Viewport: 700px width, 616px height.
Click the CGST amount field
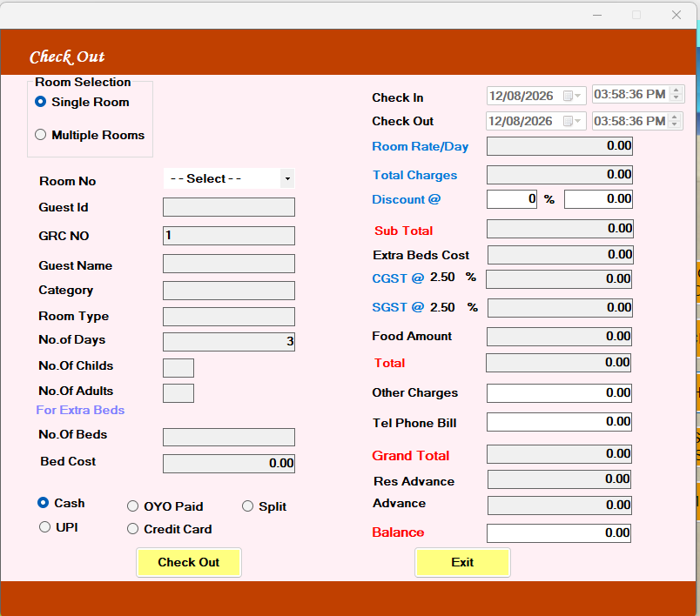click(559, 278)
